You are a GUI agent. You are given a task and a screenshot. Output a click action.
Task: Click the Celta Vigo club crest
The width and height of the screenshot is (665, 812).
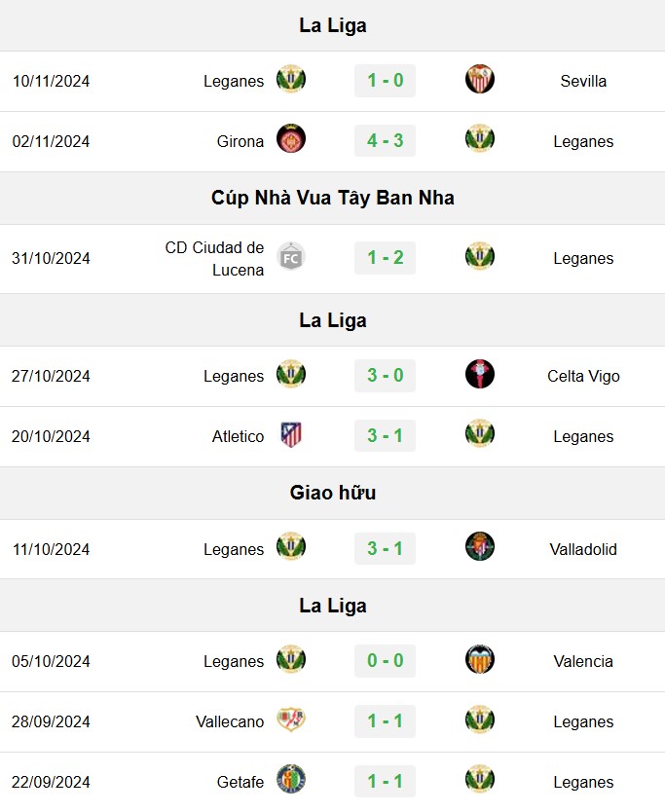[x=480, y=374]
